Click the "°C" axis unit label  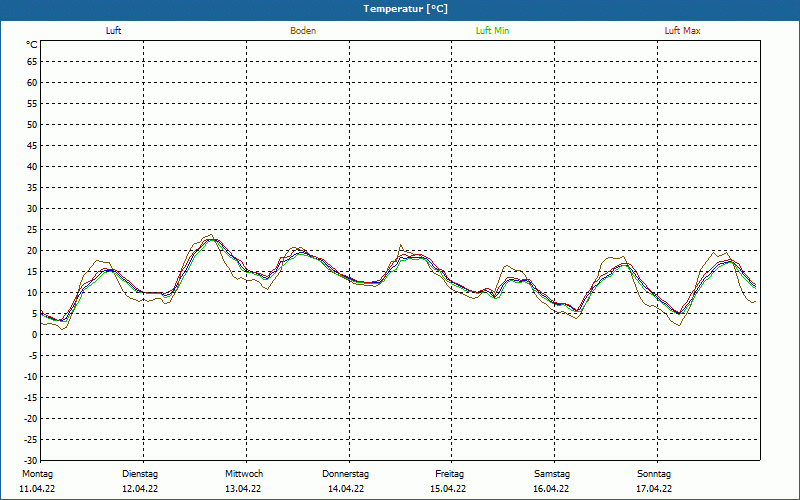(x=32, y=45)
